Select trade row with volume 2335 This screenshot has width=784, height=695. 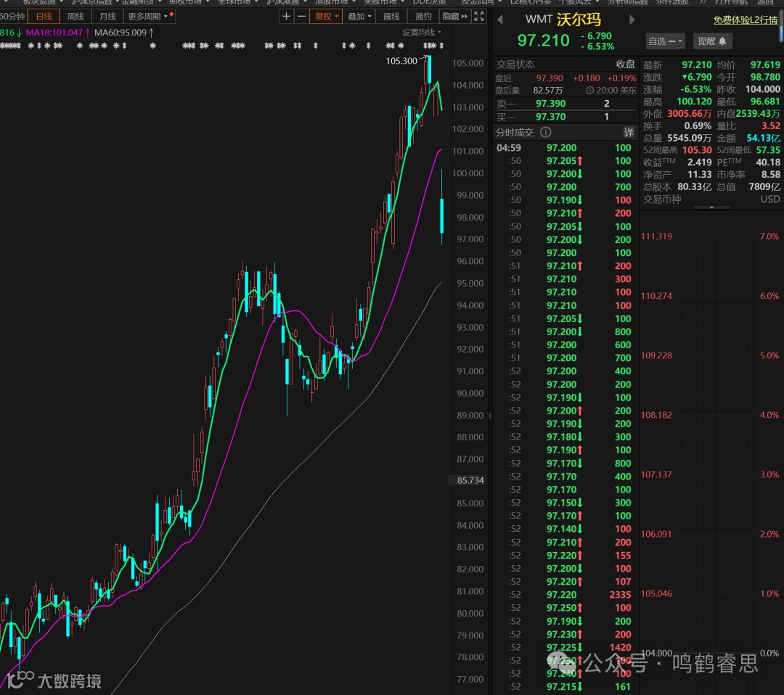click(x=565, y=595)
